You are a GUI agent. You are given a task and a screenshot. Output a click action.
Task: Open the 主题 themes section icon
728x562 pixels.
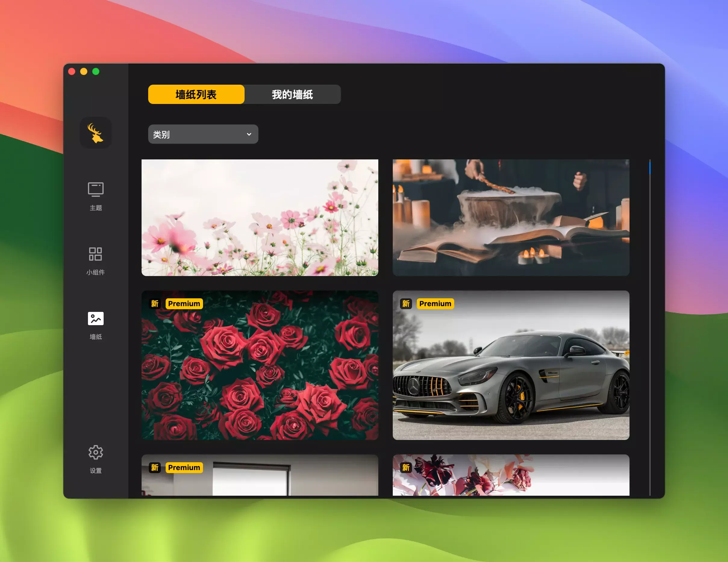pos(96,189)
